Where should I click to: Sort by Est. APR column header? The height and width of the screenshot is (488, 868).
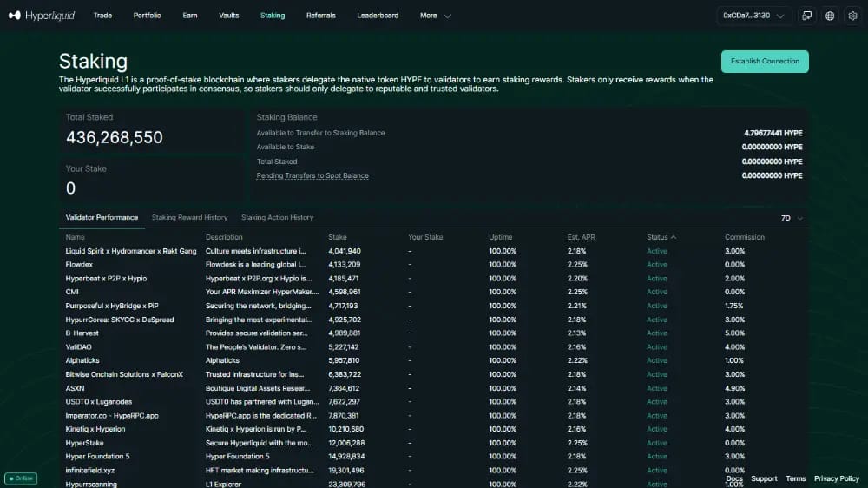point(581,237)
